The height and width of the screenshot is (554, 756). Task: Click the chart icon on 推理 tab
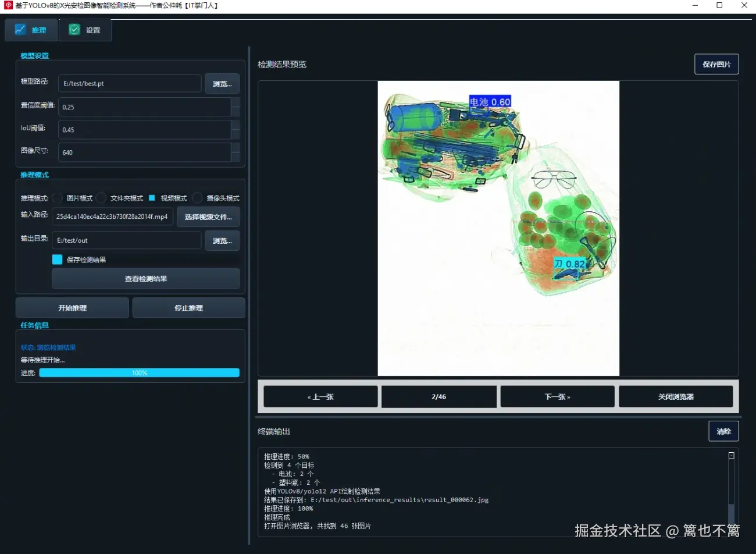coord(20,30)
